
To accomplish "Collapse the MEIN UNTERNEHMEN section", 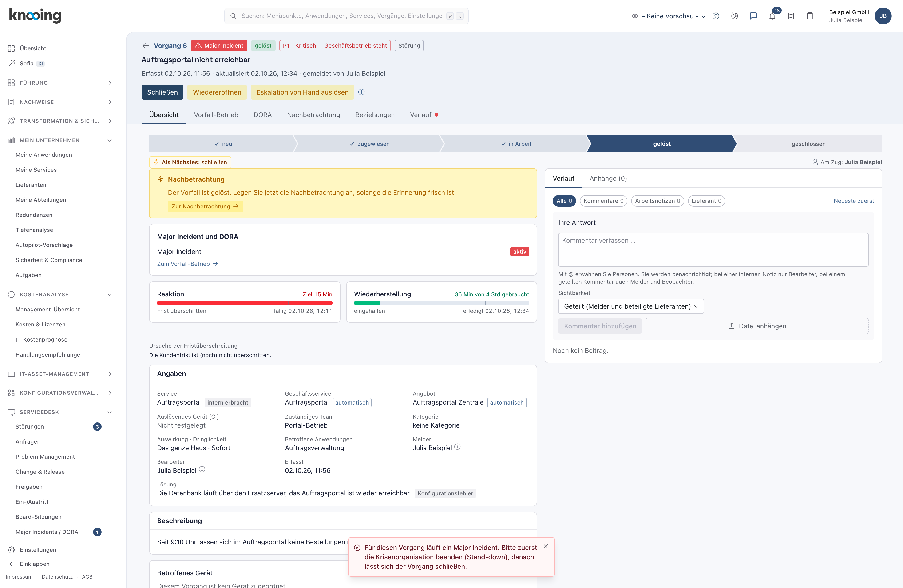I will point(60,140).
